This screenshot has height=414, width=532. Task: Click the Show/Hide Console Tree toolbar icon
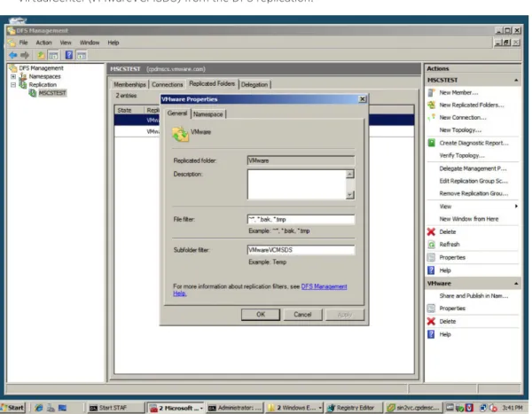coord(53,55)
